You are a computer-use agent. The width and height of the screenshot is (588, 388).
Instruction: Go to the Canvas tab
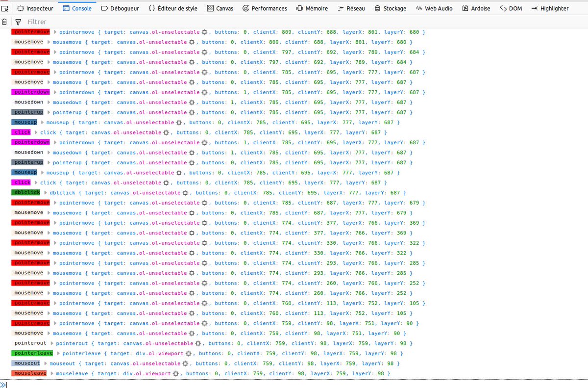[220, 8]
